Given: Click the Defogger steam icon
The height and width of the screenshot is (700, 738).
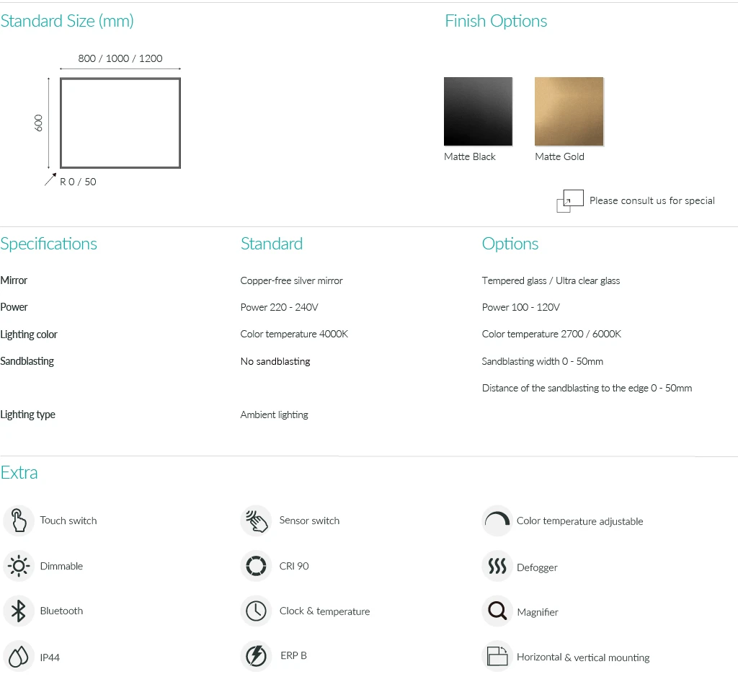Looking at the screenshot, I should (x=497, y=567).
